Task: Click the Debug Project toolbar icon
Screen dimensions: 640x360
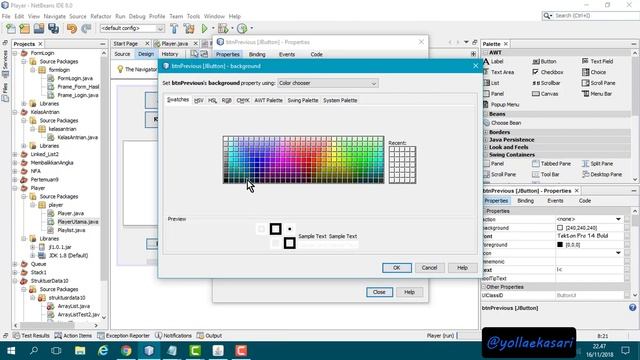Action: pos(223,28)
